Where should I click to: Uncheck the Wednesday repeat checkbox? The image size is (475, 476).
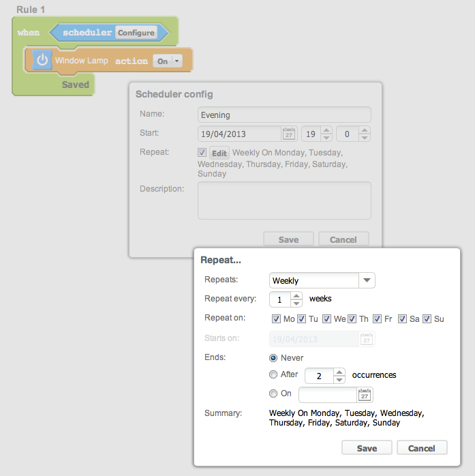326,318
